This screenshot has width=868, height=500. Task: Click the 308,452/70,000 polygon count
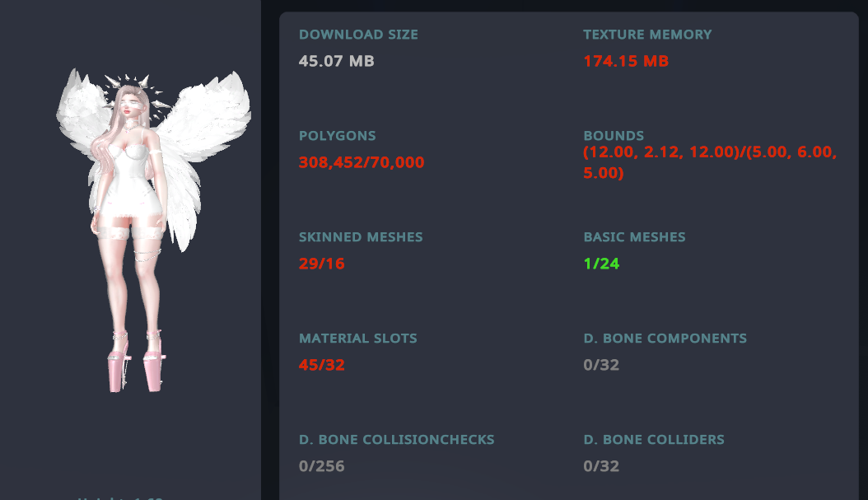pyautogui.click(x=362, y=162)
